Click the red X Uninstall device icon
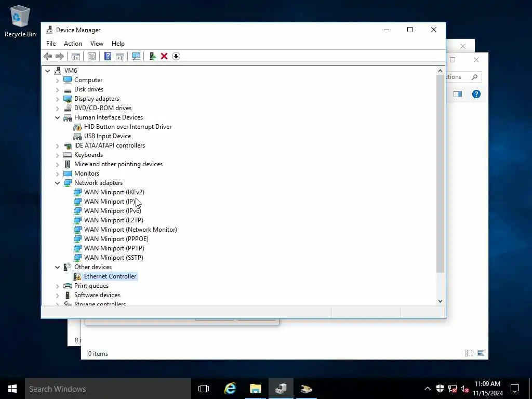This screenshot has height=399, width=532. tap(164, 56)
